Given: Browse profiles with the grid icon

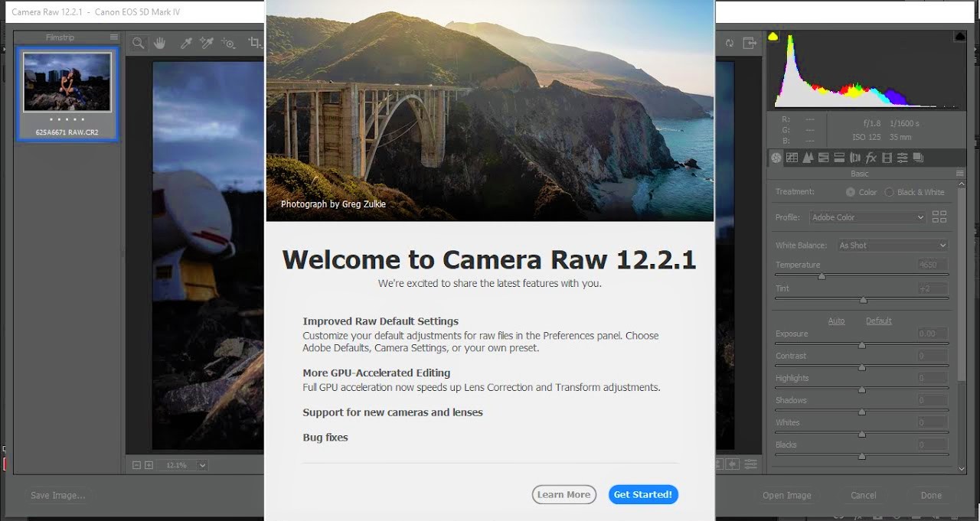Looking at the screenshot, I should 939,217.
